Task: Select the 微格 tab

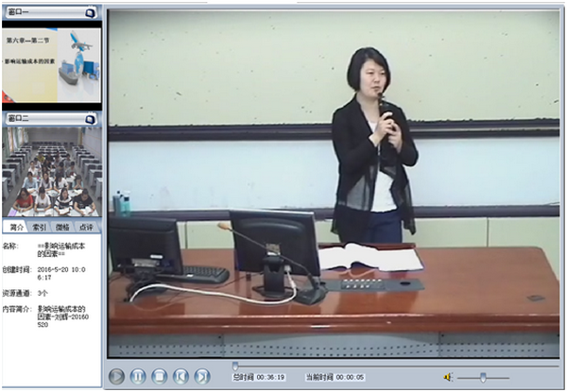Action: [x=63, y=227]
